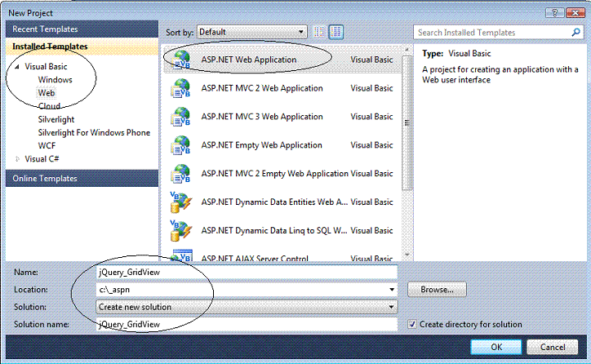This screenshot has height=364, width=591.
Task: Expand the Visual C# tree node
Action: [17, 159]
